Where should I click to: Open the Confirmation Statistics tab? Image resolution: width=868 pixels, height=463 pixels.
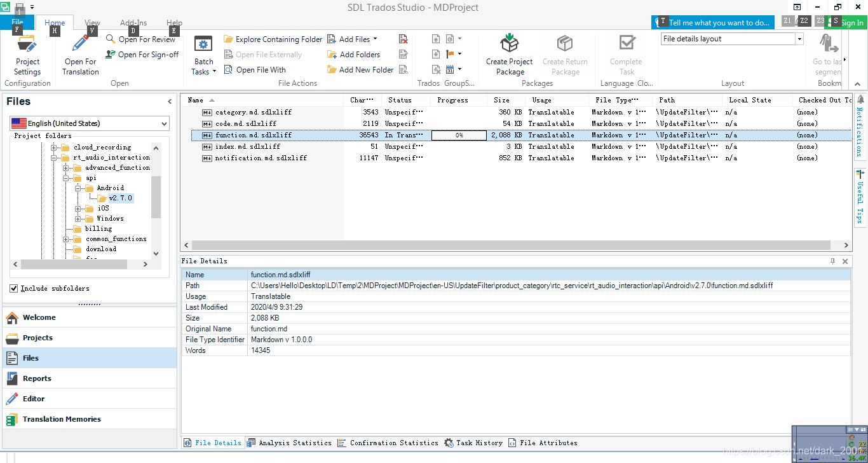pos(388,443)
